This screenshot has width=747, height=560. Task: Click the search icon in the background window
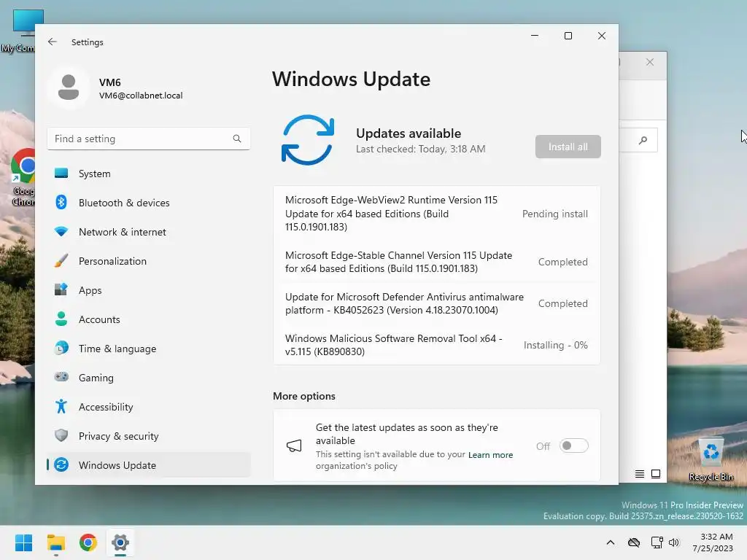coord(643,140)
